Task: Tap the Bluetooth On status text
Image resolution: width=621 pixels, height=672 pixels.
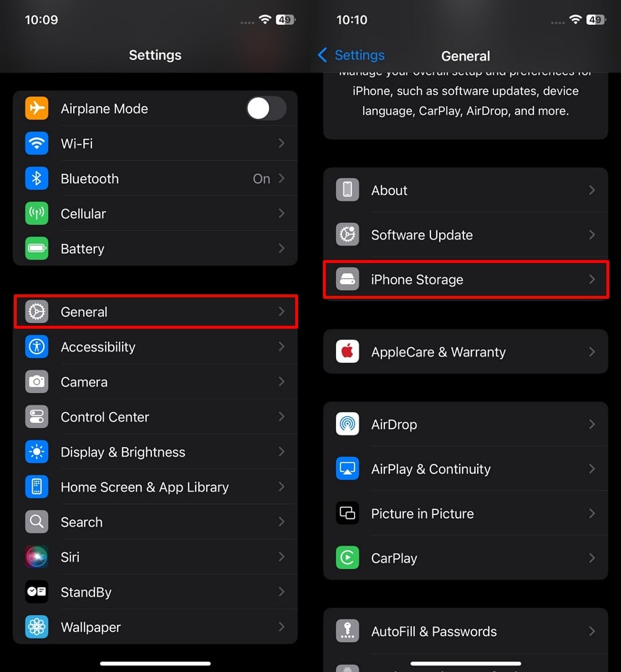Action: (262, 179)
